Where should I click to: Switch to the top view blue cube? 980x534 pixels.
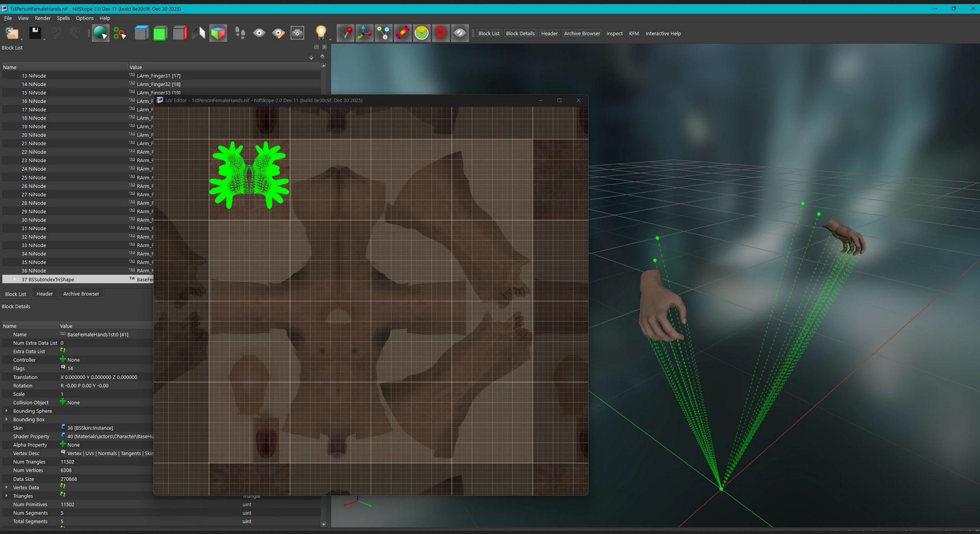[x=141, y=33]
